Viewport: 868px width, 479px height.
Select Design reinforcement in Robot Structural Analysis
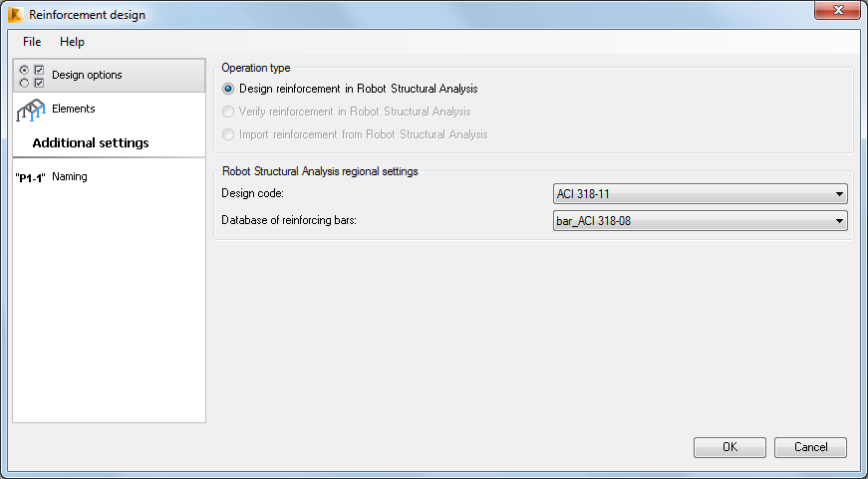350,89
